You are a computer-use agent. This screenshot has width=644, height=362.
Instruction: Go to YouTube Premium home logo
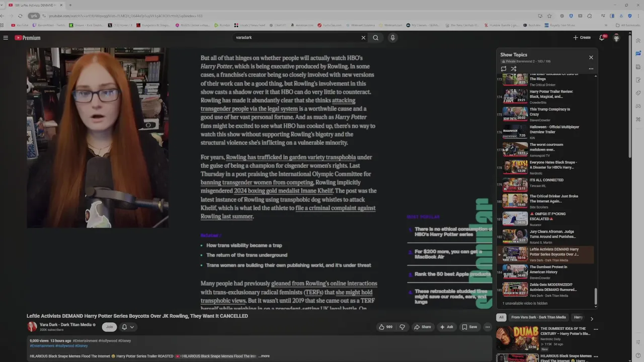coord(27,38)
